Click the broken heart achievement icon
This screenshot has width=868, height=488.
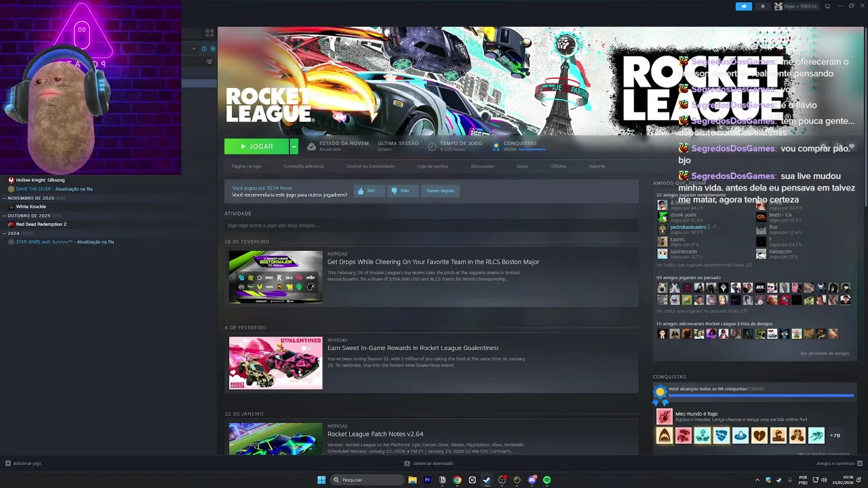coord(759,435)
